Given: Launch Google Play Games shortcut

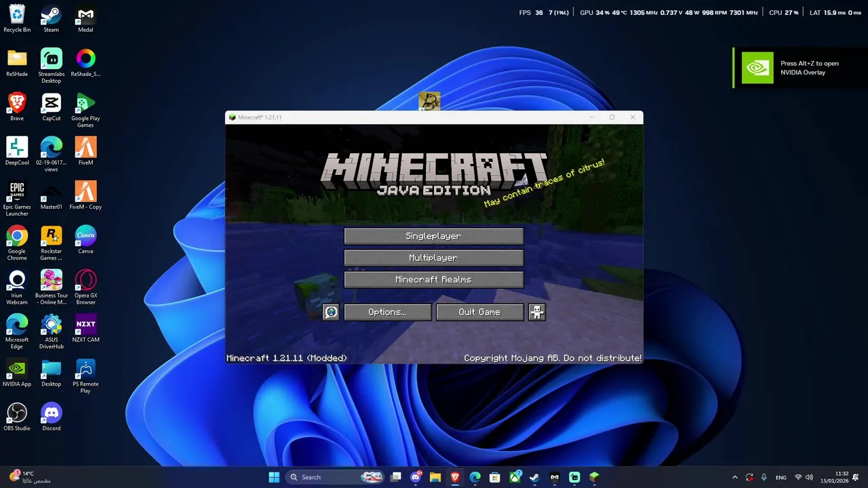Looking at the screenshot, I should click(85, 110).
